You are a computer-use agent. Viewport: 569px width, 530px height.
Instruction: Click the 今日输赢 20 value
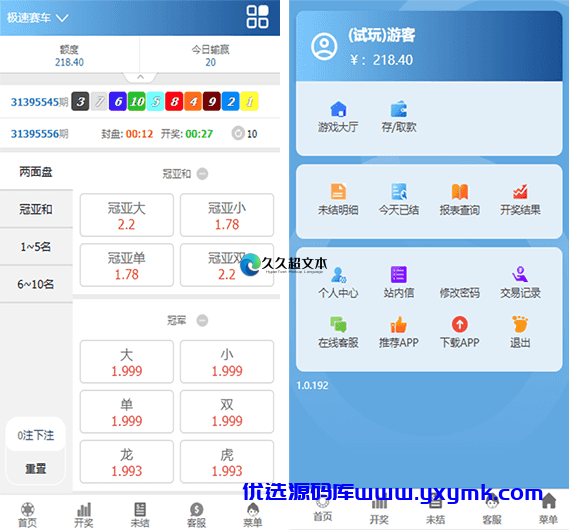(210, 56)
